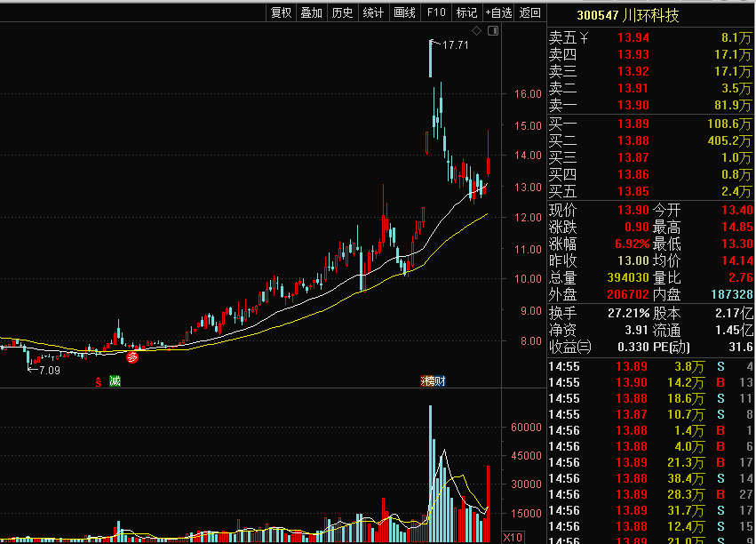
Task: Click 买二 volume 405.2万
Action: click(x=729, y=140)
